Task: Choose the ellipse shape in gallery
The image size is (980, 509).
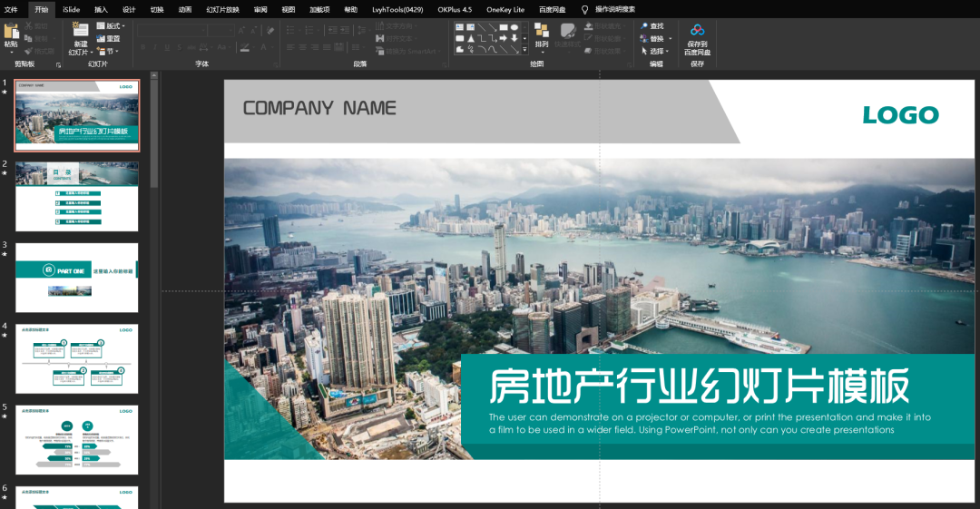Action: coord(514,27)
